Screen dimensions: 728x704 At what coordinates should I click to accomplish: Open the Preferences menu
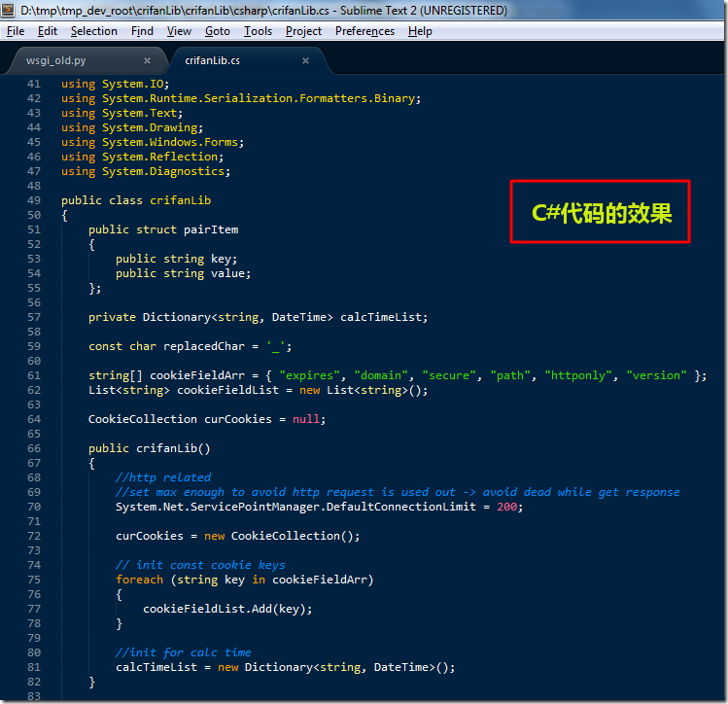coord(364,31)
